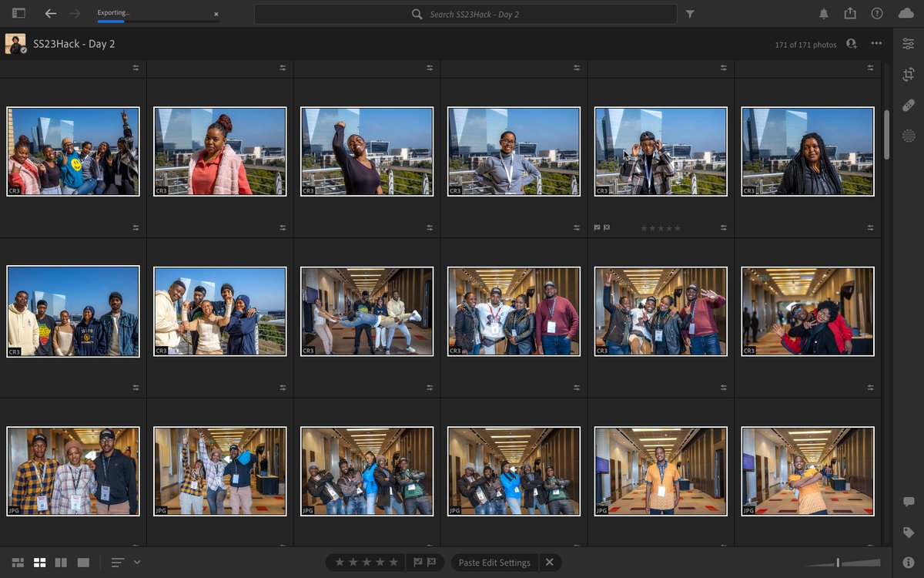924x578 pixels.
Task: Open the Comments panel speech bubble
Action: pos(909,502)
